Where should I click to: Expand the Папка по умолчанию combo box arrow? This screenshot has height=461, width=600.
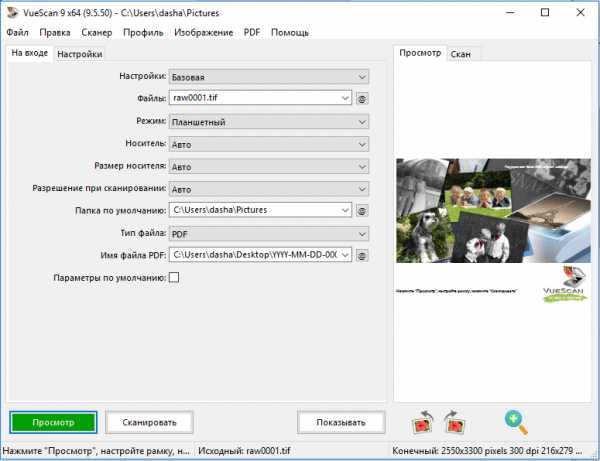(x=345, y=210)
